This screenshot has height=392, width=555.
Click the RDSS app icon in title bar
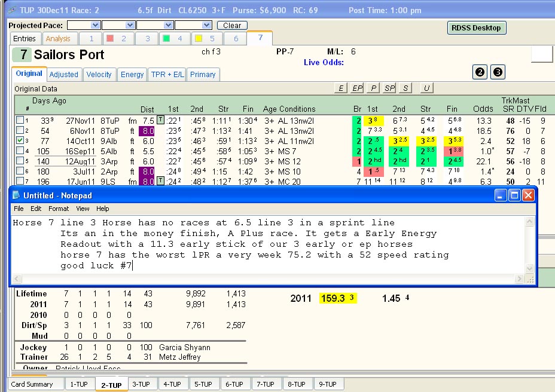pos(12,10)
